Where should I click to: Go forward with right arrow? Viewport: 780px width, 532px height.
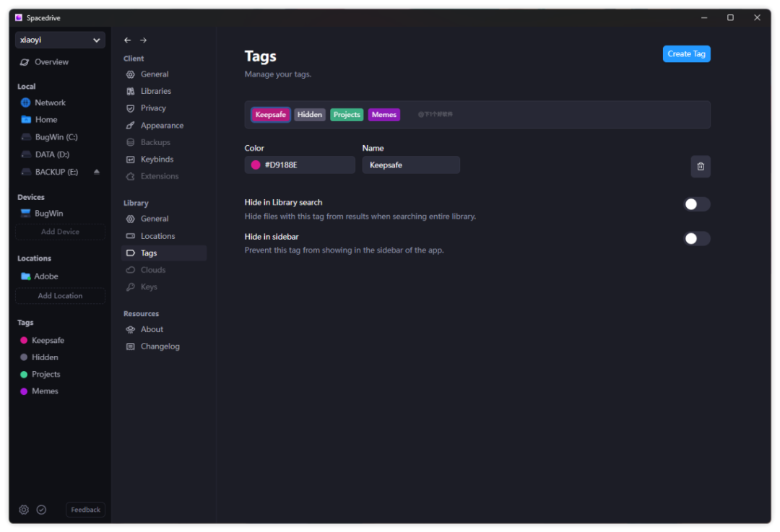[143, 40]
